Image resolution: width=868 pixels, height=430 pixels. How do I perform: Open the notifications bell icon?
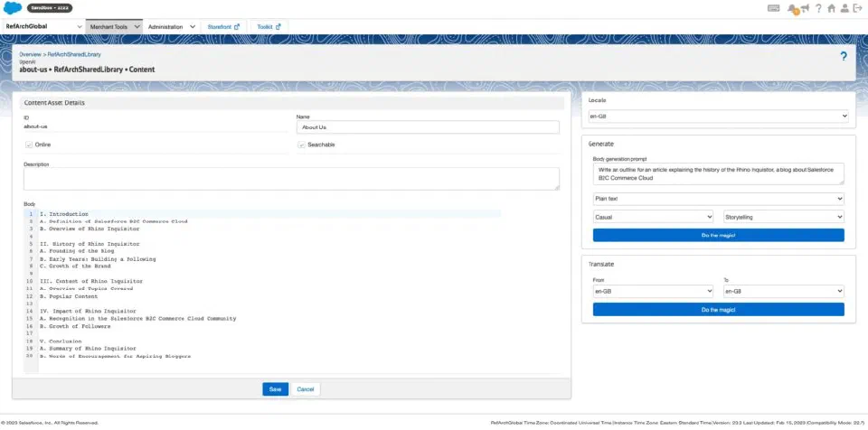(x=792, y=9)
